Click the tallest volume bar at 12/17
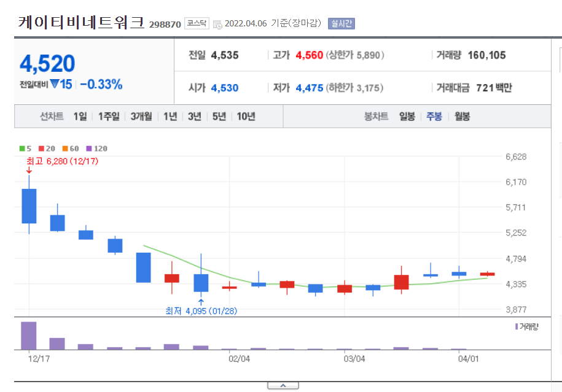This screenshot has width=562, height=392. point(29,336)
